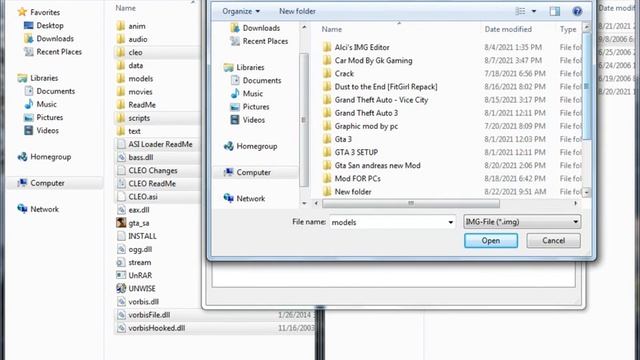Screen dimensions: 640x360
Task: Sort dialog list by Name column
Action: point(331,29)
